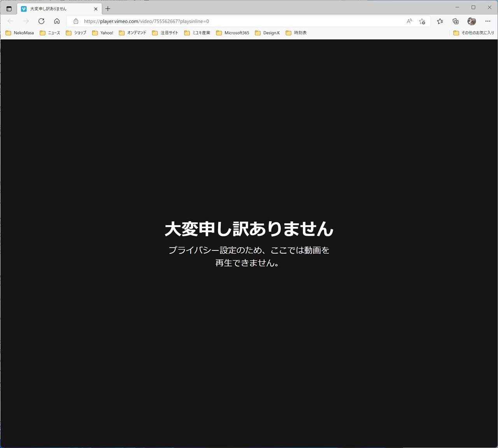Open the tab actions menu icon
The image size is (498, 448).
pos(9,9)
